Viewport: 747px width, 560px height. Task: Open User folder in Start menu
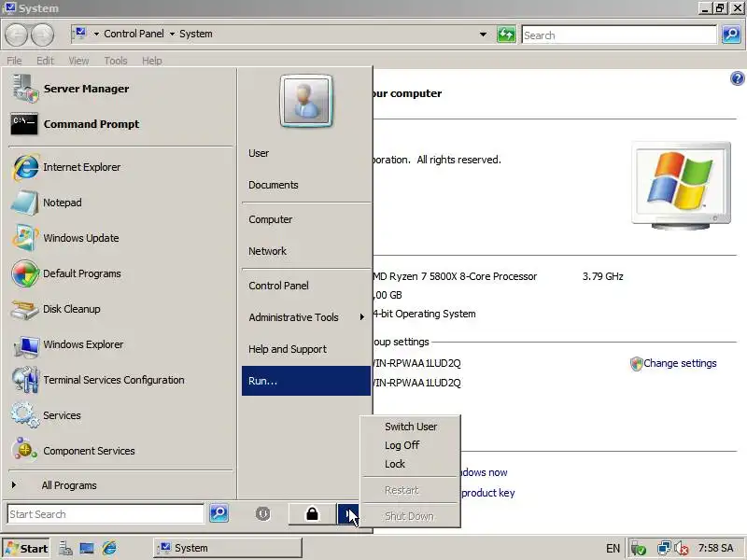(306, 153)
